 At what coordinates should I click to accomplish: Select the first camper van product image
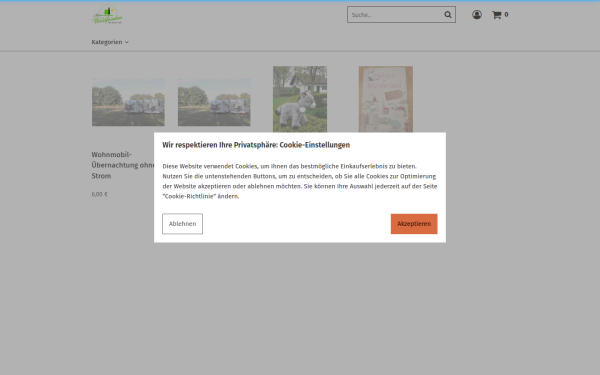(x=128, y=102)
